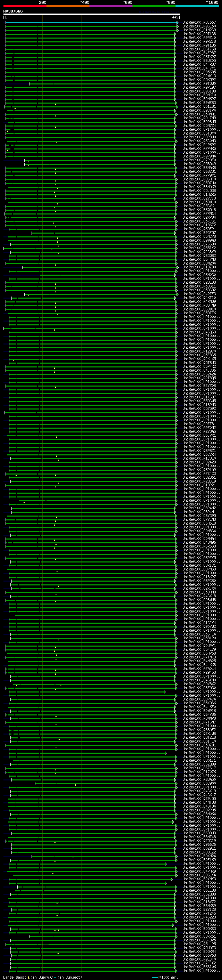
Task: Select hit label UniRef100_B6T769
Action: pyautogui.click(x=199, y=49)
